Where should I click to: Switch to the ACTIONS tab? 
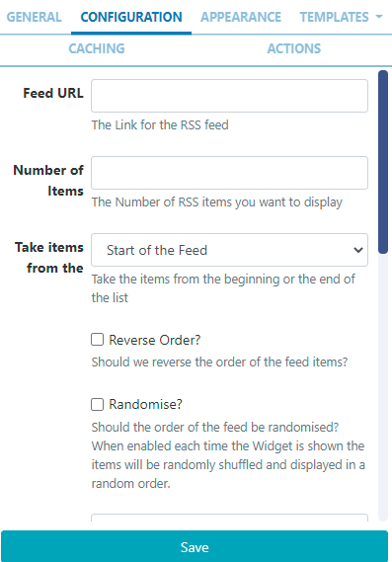point(294,48)
